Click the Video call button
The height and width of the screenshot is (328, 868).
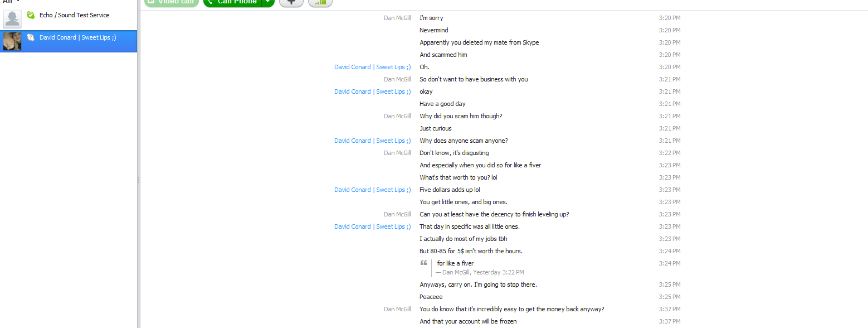click(172, 2)
